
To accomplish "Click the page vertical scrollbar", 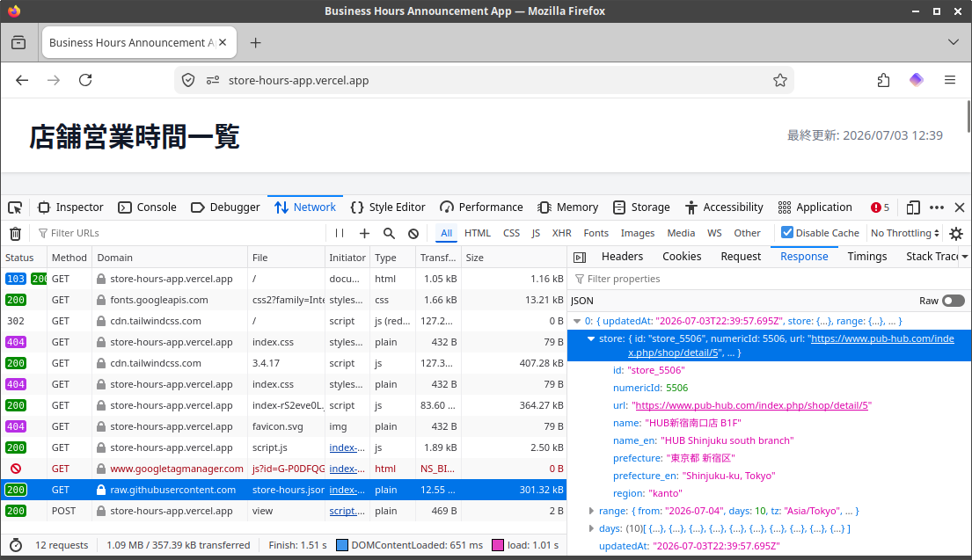I will point(968,116).
